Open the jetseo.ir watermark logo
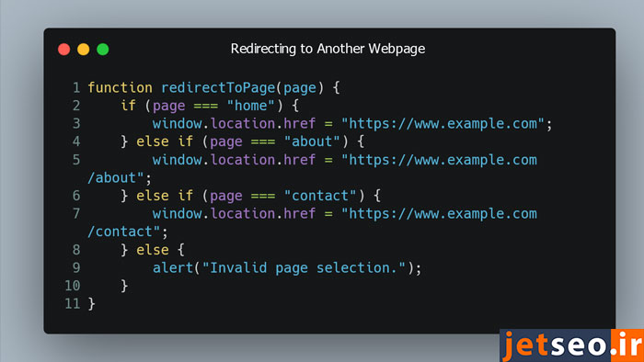 point(571,345)
